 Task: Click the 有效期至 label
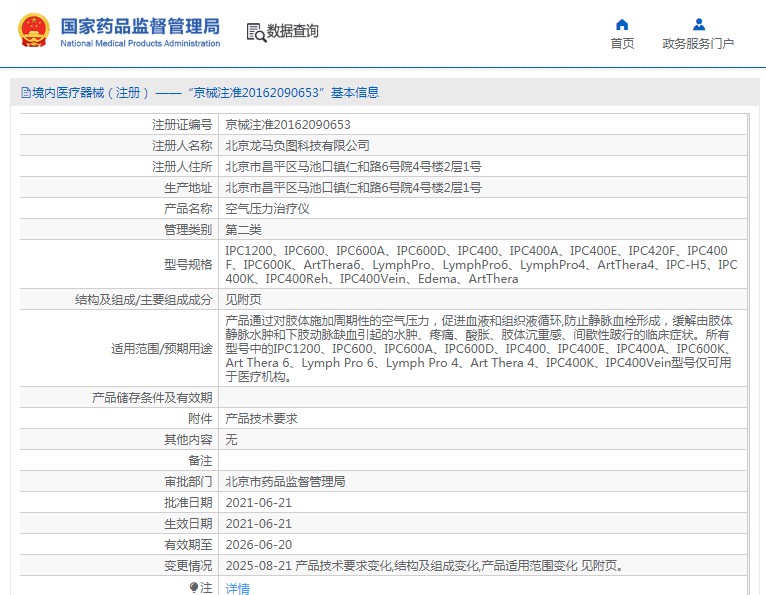[x=188, y=545]
